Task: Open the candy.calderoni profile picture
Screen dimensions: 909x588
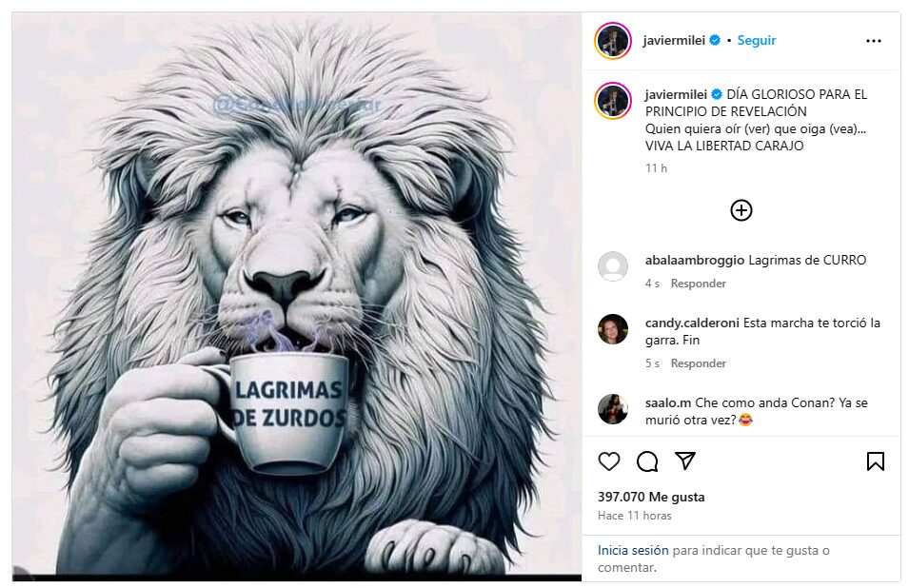Action: (613, 329)
